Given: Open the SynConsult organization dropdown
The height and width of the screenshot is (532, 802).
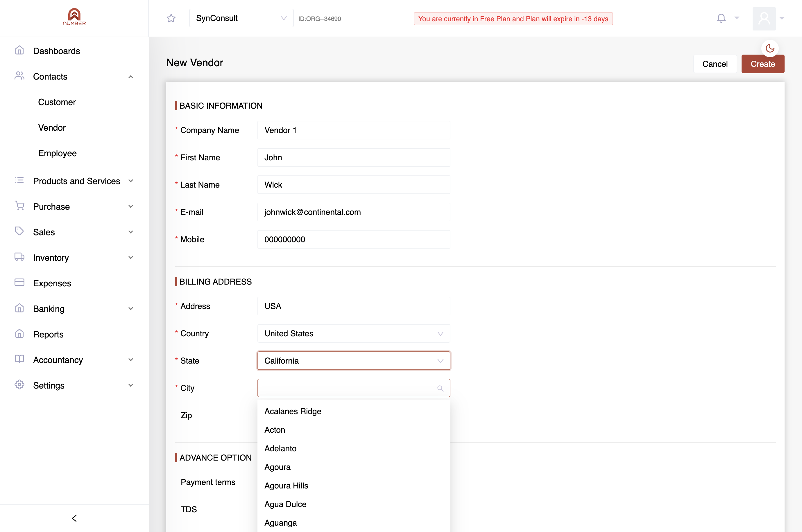Looking at the screenshot, I should pyautogui.click(x=241, y=18).
